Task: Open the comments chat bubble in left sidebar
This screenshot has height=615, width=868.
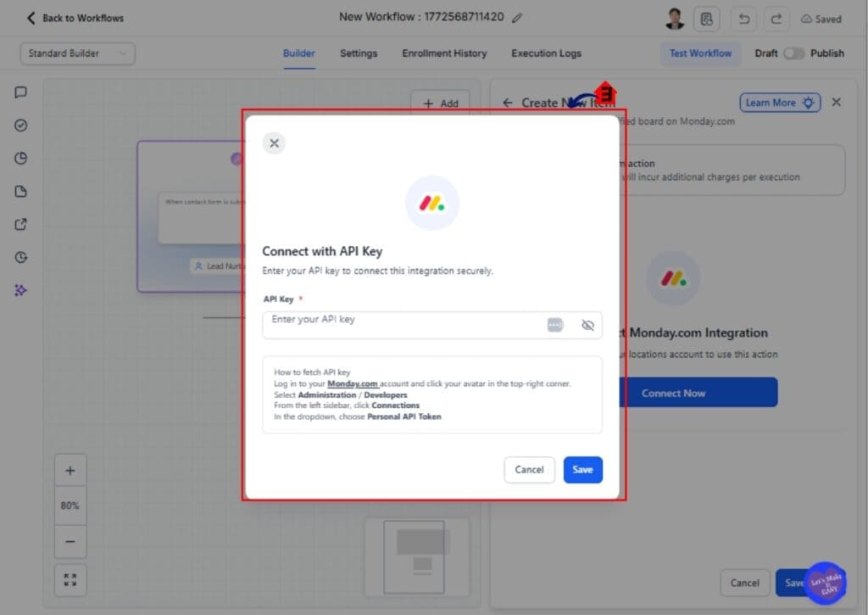Action: pyautogui.click(x=20, y=92)
